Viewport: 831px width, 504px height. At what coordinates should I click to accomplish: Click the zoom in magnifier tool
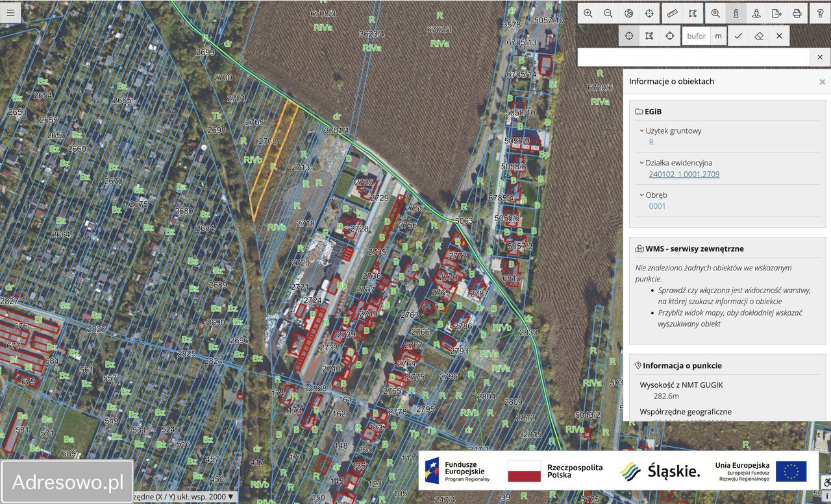point(588,13)
